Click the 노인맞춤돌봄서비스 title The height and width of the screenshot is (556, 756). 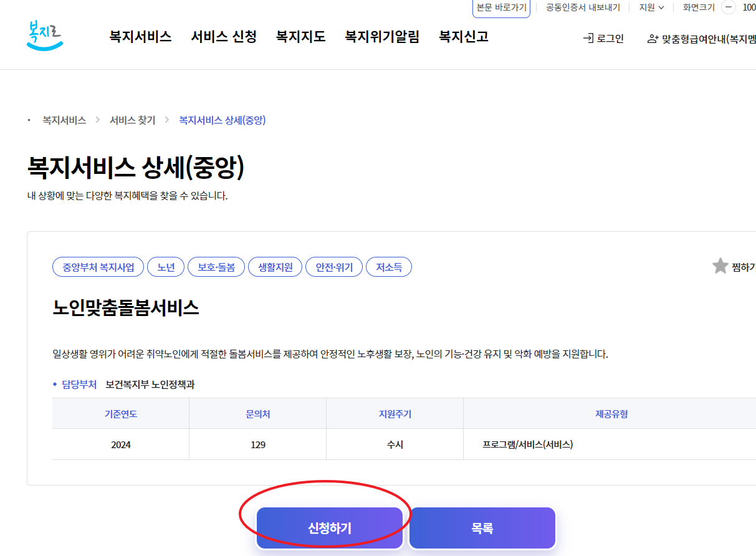[126, 307]
